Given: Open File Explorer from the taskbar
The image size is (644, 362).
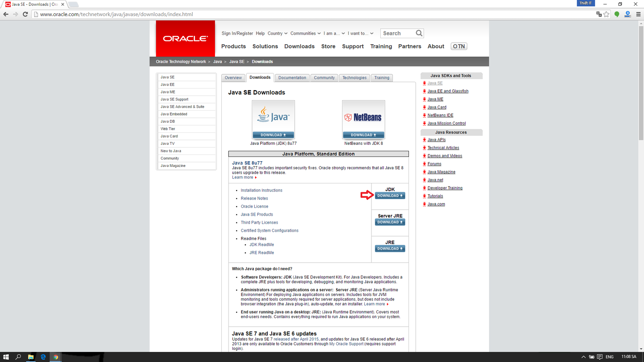Looking at the screenshot, I should 31,357.
